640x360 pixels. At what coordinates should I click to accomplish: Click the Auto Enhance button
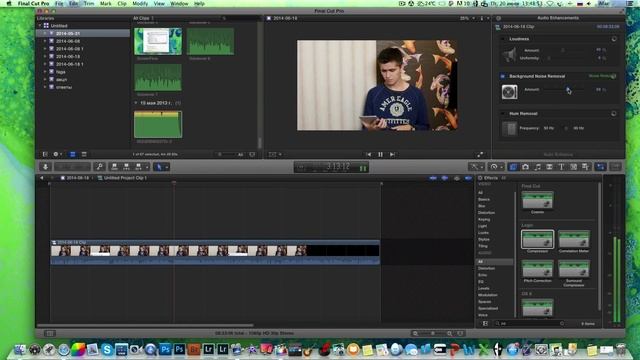tap(558, 155)
